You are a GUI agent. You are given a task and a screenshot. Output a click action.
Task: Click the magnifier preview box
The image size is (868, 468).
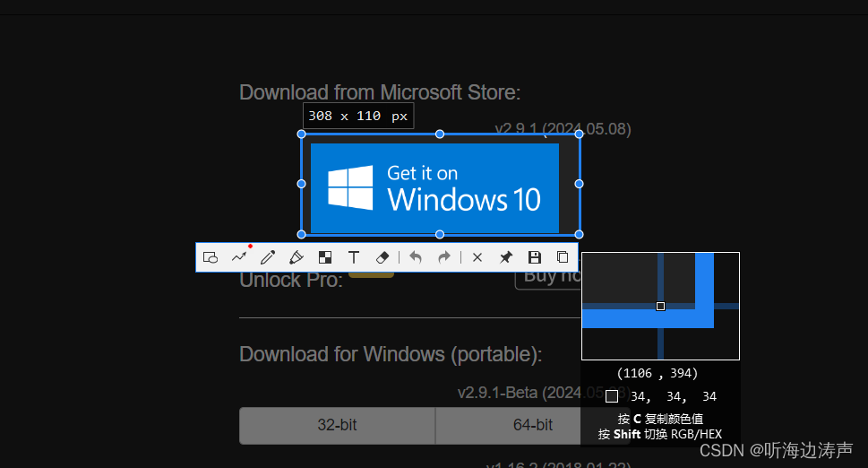[660, 307]
